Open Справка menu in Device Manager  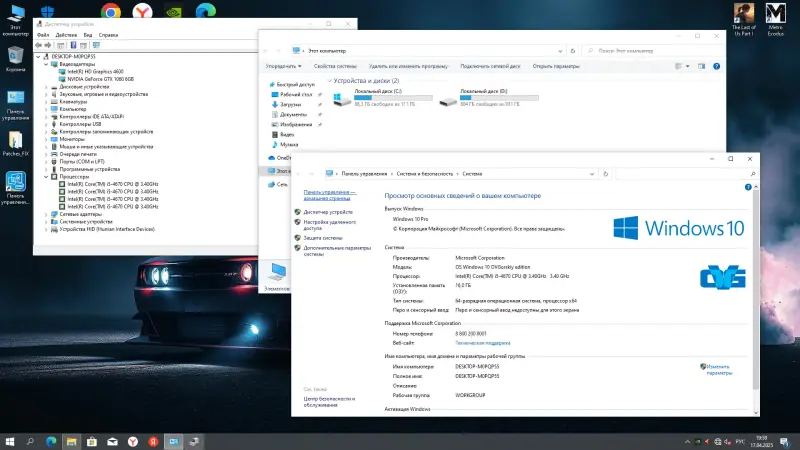[x=108, y=35]
